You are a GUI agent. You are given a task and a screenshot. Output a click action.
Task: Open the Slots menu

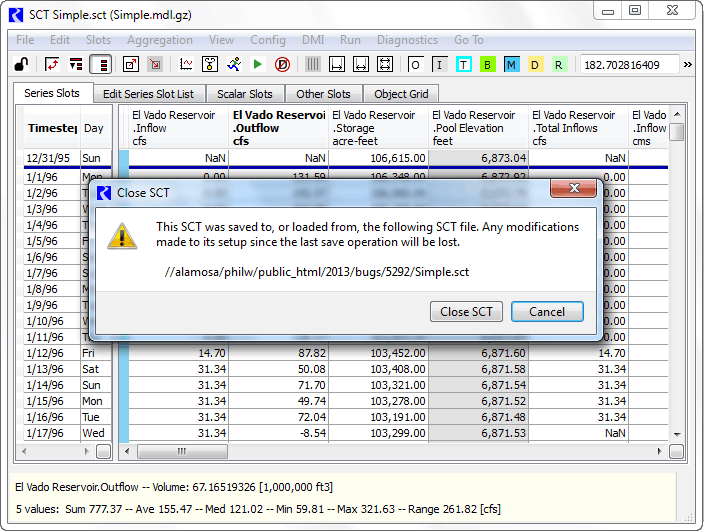pyautogui.click(x=98, y=40)
